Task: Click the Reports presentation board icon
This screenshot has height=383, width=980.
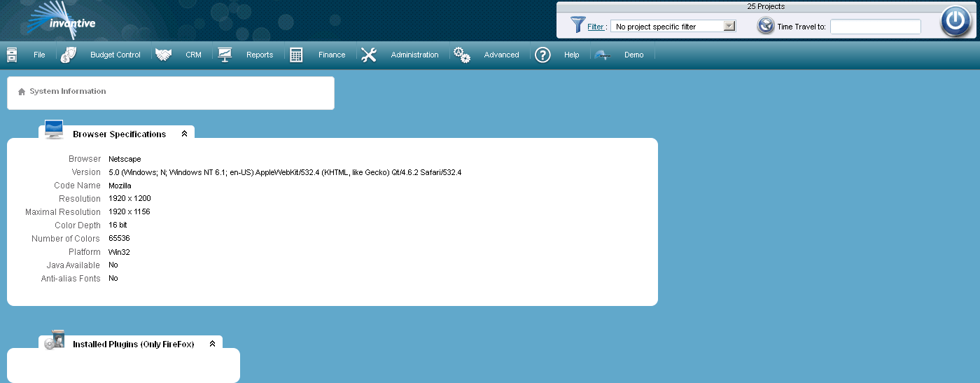Action: click(225, 55)
